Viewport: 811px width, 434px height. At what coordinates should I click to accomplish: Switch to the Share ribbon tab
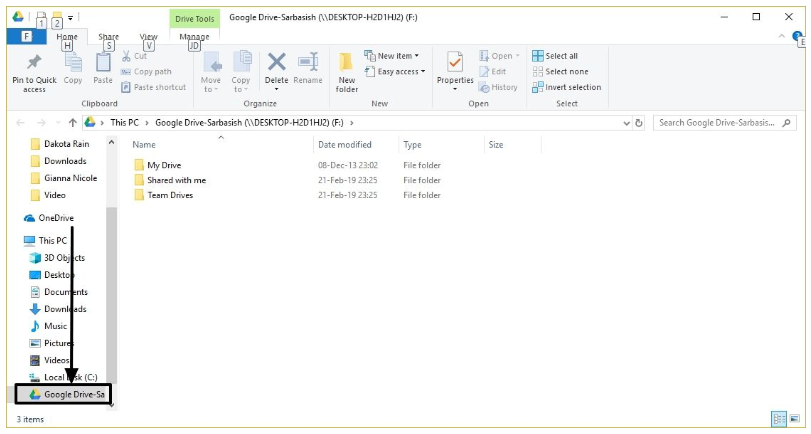[x=109, y=37]
